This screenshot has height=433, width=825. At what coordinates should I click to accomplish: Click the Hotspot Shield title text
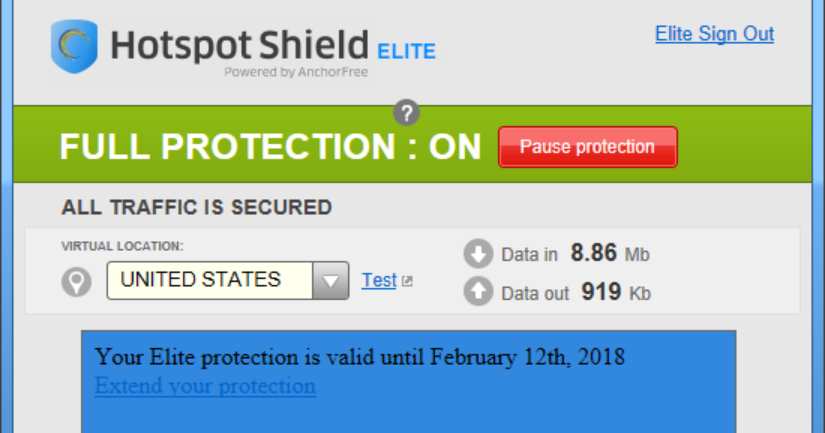[240, 44]
